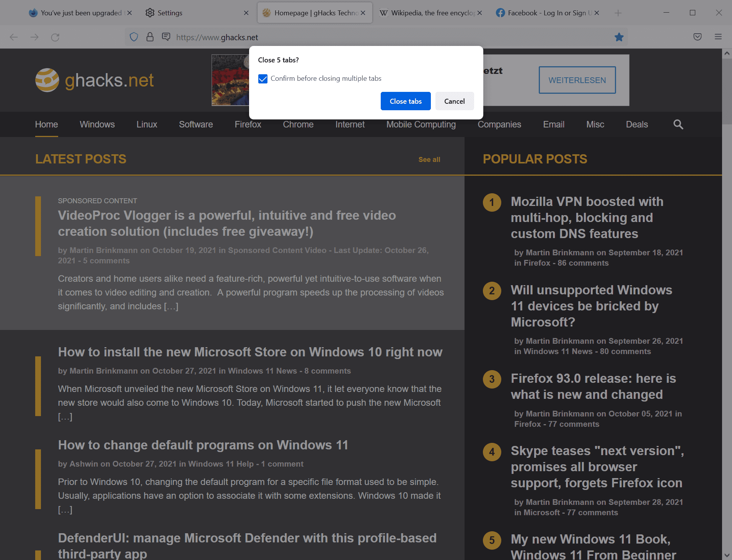Click author Ashwin on default programs post

pos(84,464)
